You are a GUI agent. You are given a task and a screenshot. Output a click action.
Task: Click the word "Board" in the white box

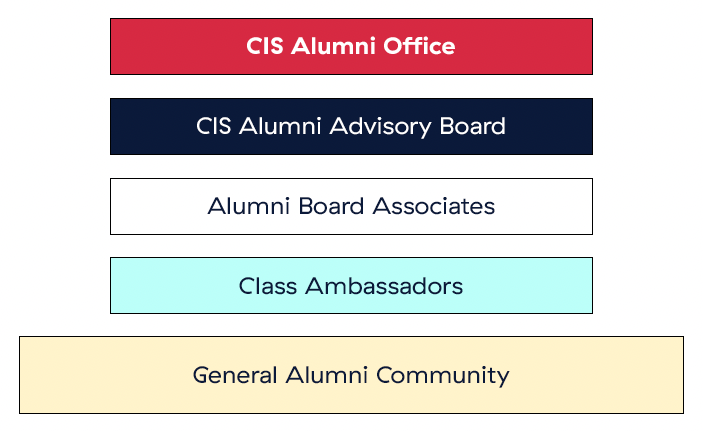point(331,206)
